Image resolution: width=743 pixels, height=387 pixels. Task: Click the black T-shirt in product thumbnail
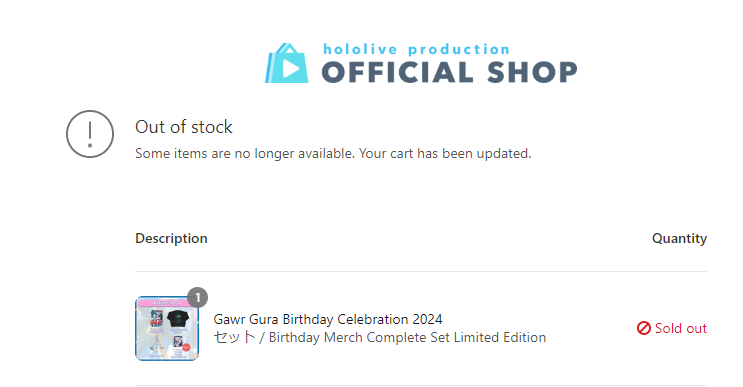[x=178, y=318]
